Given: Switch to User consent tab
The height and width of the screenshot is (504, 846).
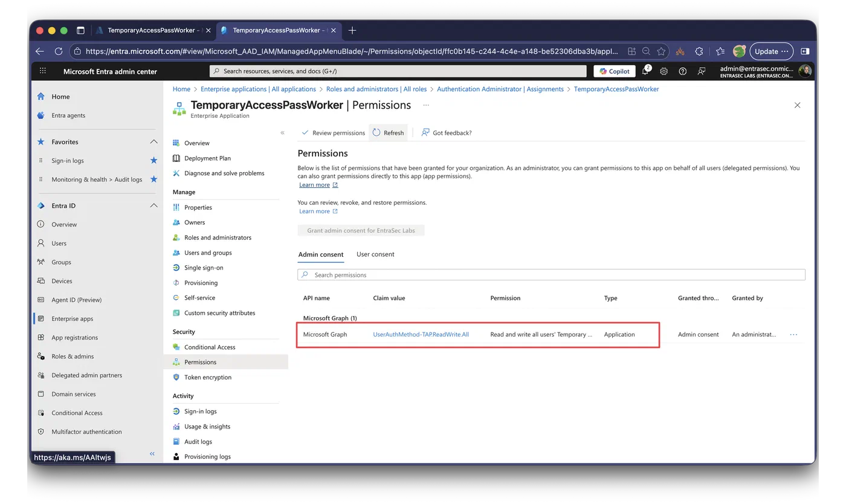Looking at the screenshot, I should click(375, 254).
